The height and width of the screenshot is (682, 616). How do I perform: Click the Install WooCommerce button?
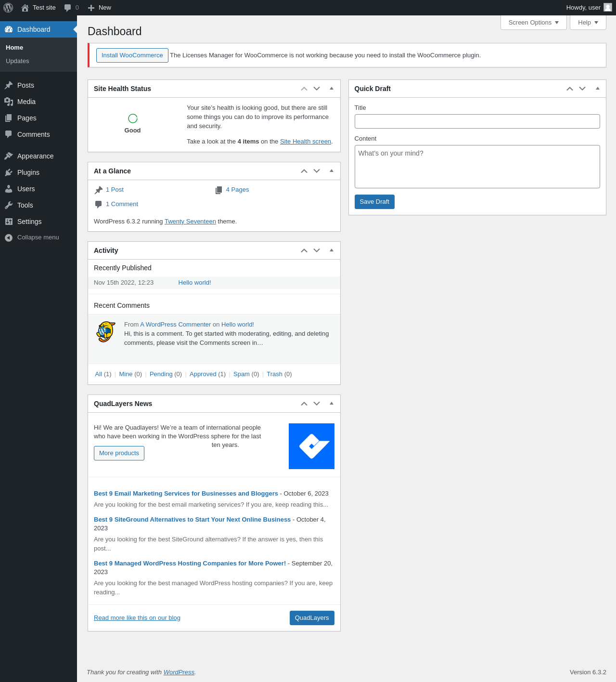point(132,55)
